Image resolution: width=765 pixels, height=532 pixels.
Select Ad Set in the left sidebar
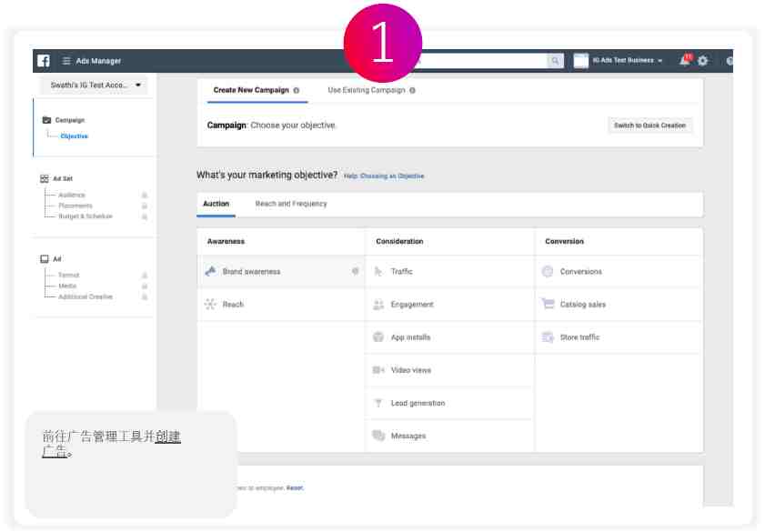[56, 178]
